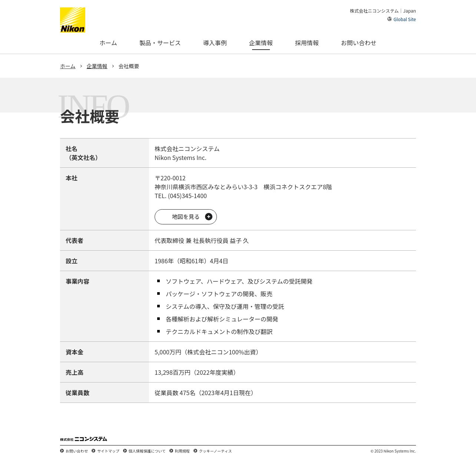
Task: Open 利用規程 footer link
Action: tap(182, 451)
